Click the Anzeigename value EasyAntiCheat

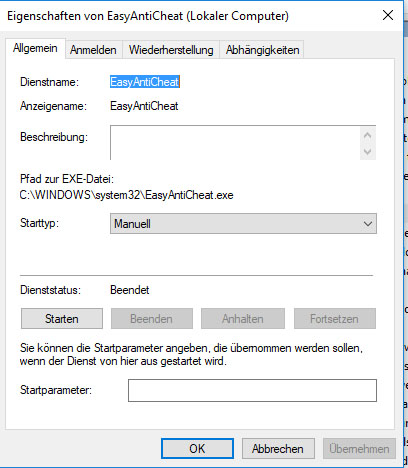coord(144,106)
